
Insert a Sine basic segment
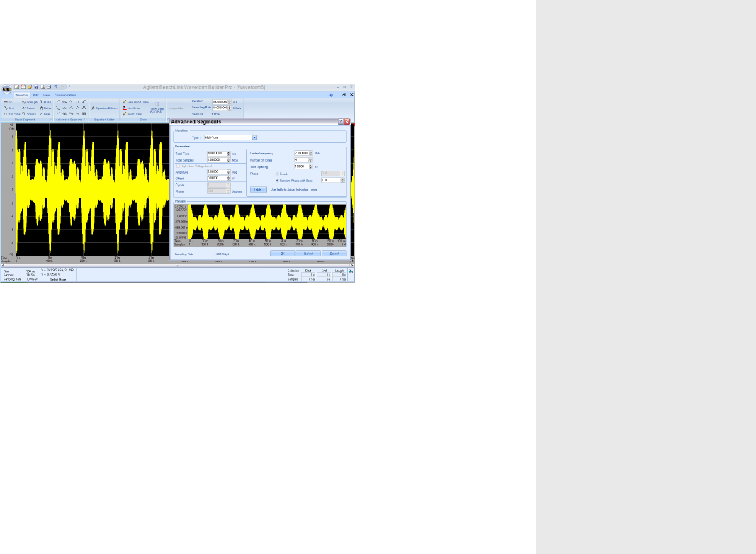pos(9,108)
